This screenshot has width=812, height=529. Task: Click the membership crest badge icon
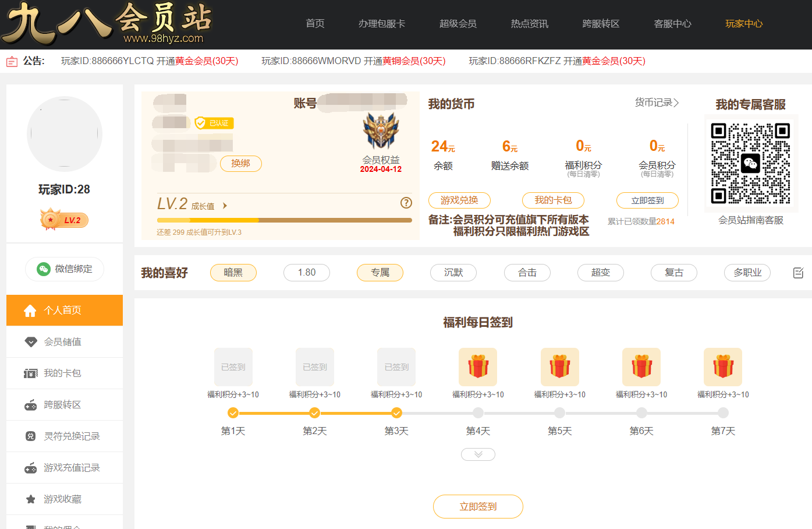381,131
